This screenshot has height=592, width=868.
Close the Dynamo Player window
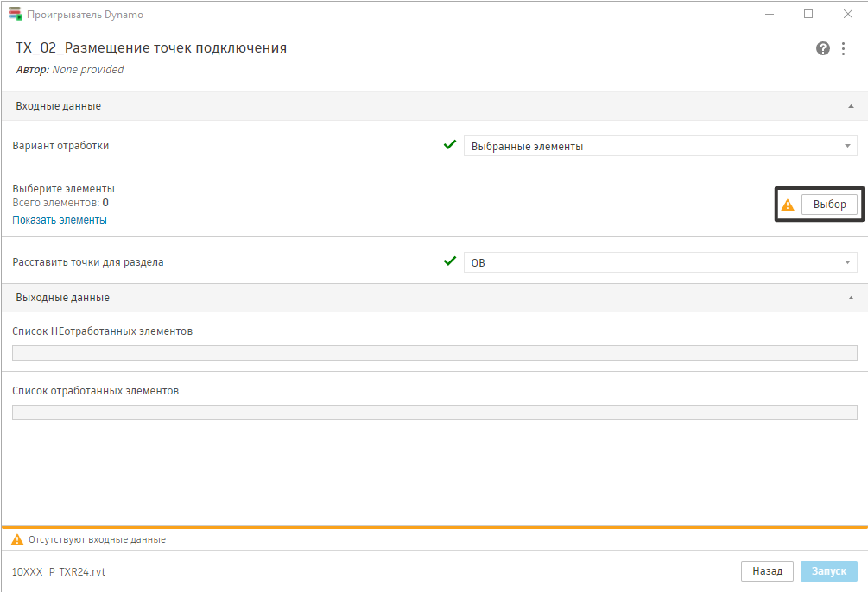point(847,14)
